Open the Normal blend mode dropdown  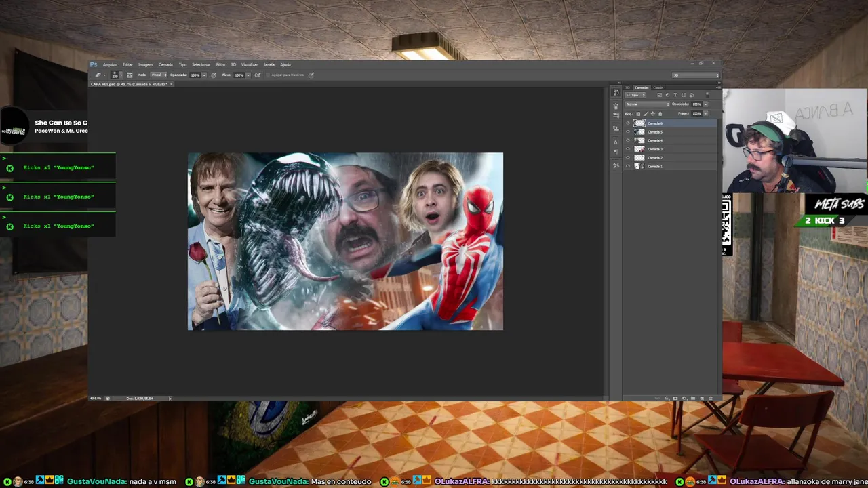[x=648, y=104]
